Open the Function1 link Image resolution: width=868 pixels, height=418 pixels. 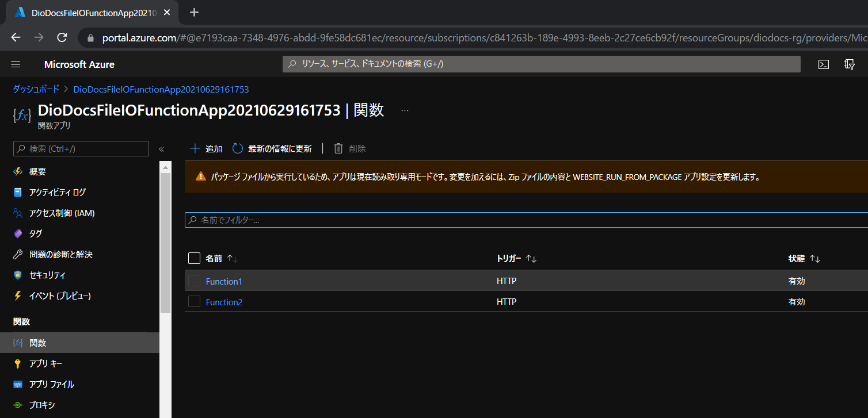tap(224, 281)
